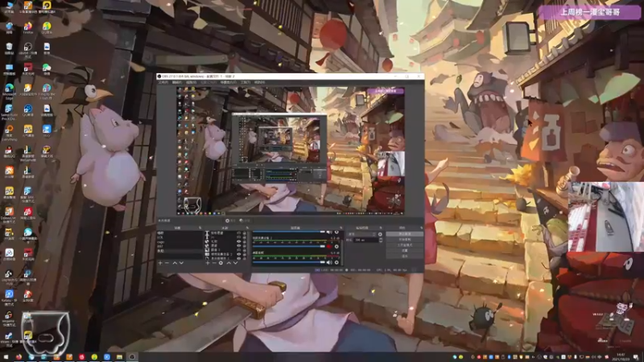The height and width of the screenshot is (362, 644).
Task: Click the volume slider of 视频采集设备 2 channel
Action: (x=289, y=247)
